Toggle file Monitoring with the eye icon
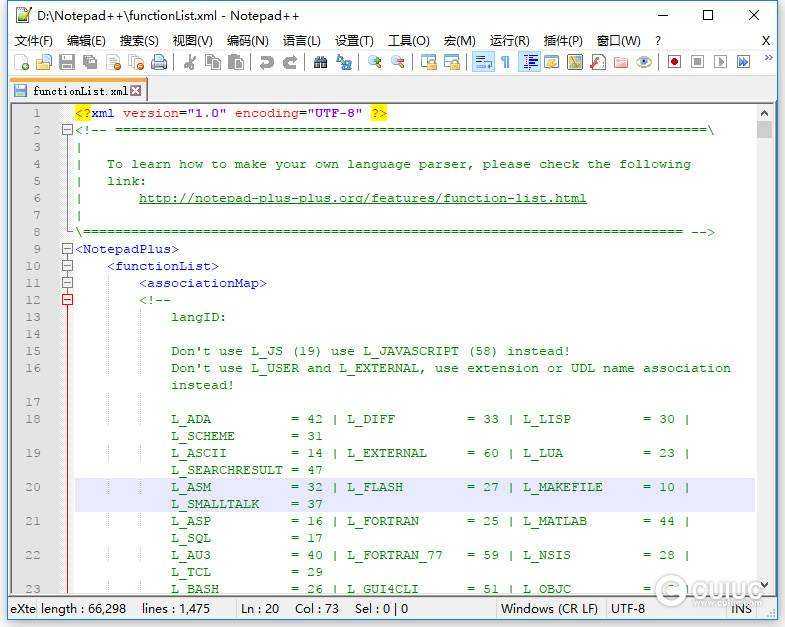Screen dimensions: 785x627 644,62
